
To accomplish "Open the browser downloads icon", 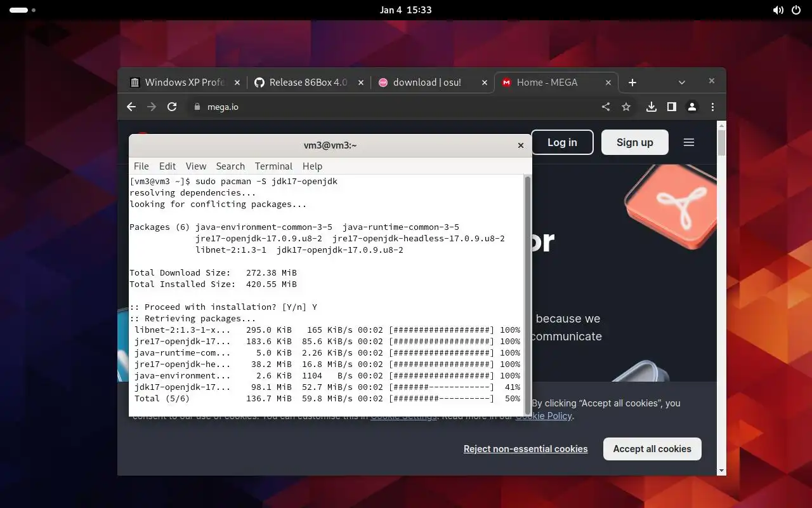I will [x=651, y=107].
